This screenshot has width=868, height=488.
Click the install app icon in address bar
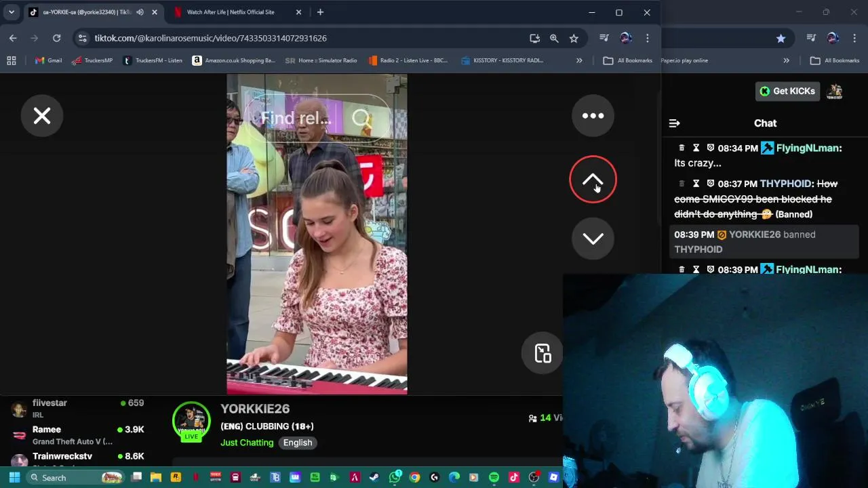tap(534, 38)
